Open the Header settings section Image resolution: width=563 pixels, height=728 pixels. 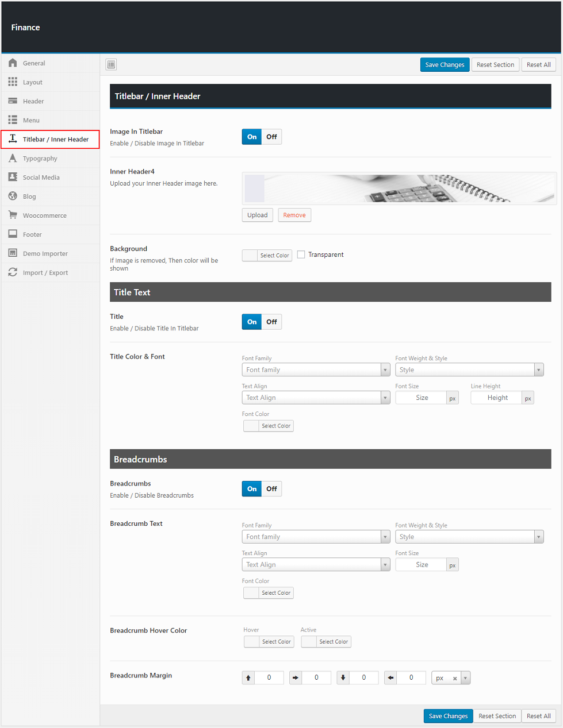33,101
